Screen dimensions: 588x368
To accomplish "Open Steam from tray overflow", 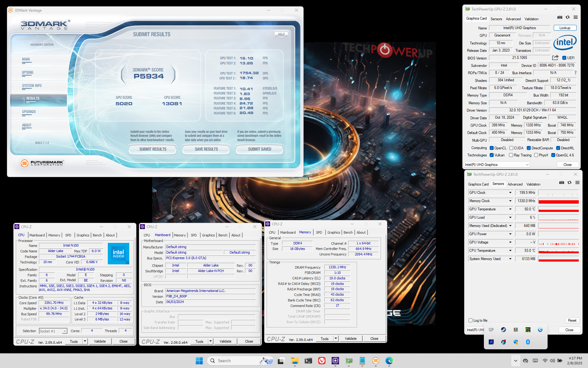I will click(503, 330).
